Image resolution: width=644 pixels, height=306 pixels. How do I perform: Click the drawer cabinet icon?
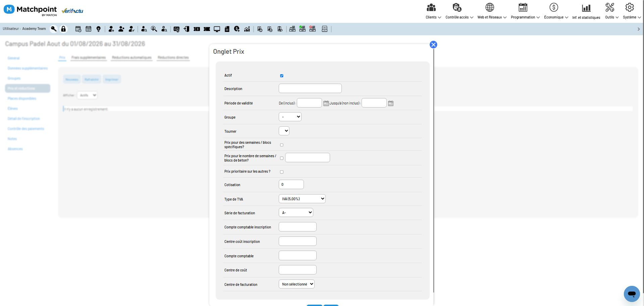coord(324,29)
